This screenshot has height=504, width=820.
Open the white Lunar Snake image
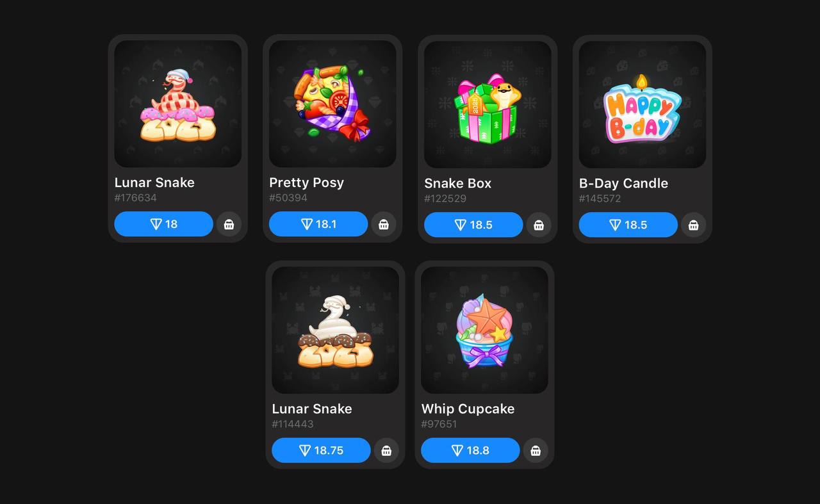pos(335,330)
